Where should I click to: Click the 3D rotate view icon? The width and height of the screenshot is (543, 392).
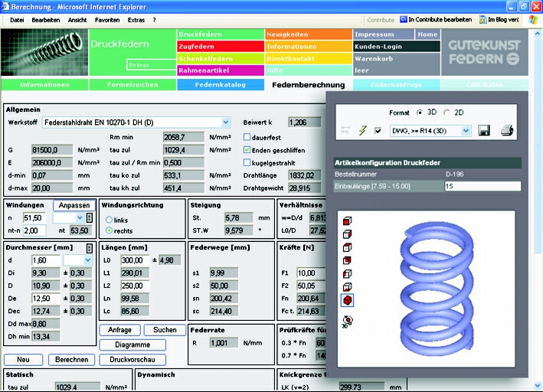tap(348, 322)
